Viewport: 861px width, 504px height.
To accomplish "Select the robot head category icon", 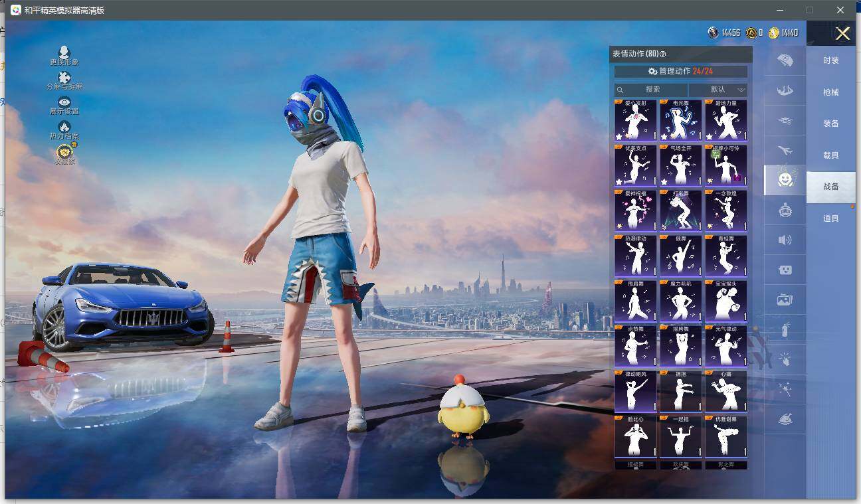I will click(x=785, y=210).
